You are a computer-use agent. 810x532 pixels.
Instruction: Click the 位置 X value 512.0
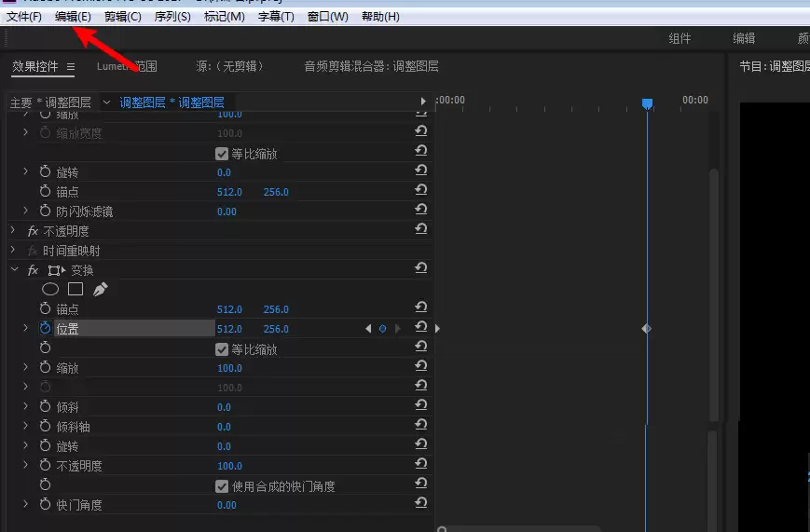pos(229,329)
